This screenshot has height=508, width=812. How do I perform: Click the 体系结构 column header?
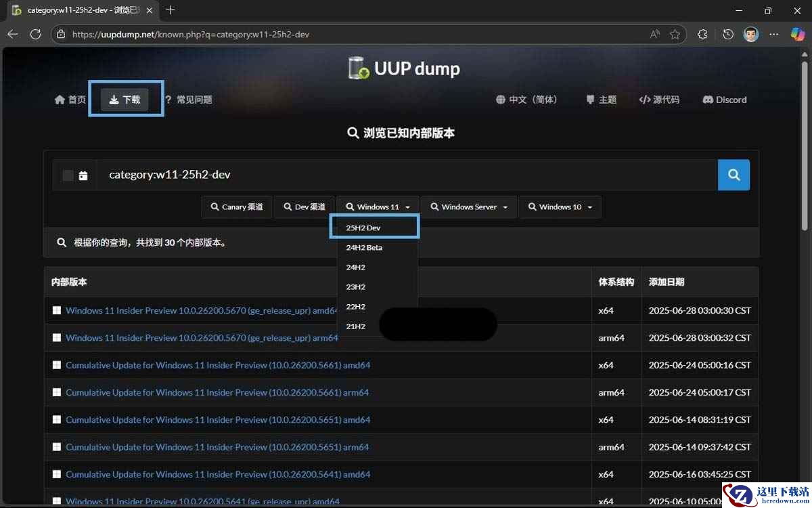pyautogui.click(x=616, y=282)
